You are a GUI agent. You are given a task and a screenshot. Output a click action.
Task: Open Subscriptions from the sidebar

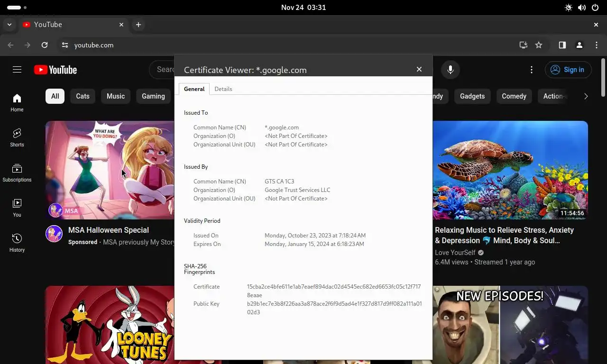click(x=17, y=173)
